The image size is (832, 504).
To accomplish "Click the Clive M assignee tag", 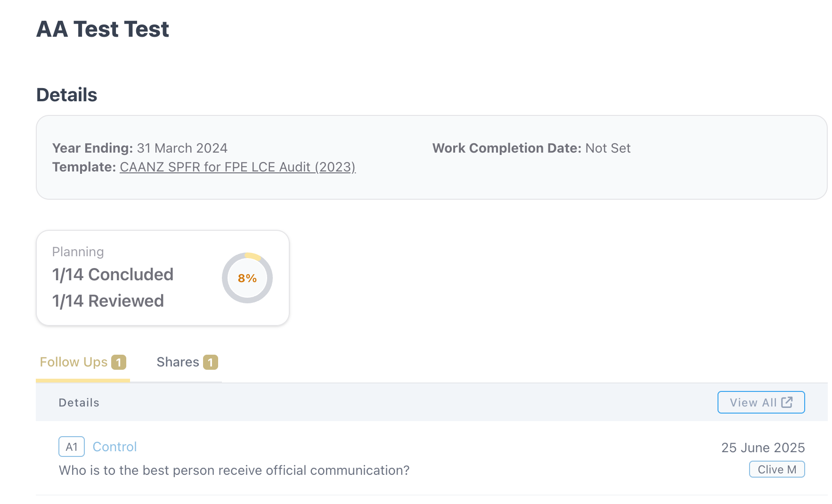I will click(777, 469).
